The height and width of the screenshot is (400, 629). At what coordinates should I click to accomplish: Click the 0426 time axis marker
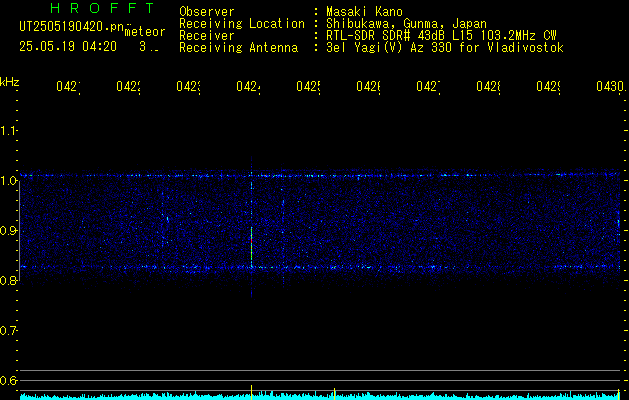point(368,87)
